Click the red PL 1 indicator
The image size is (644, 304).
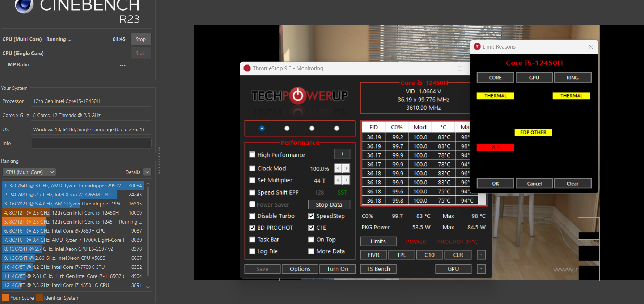pyautogui.click(x=495, y=147)
